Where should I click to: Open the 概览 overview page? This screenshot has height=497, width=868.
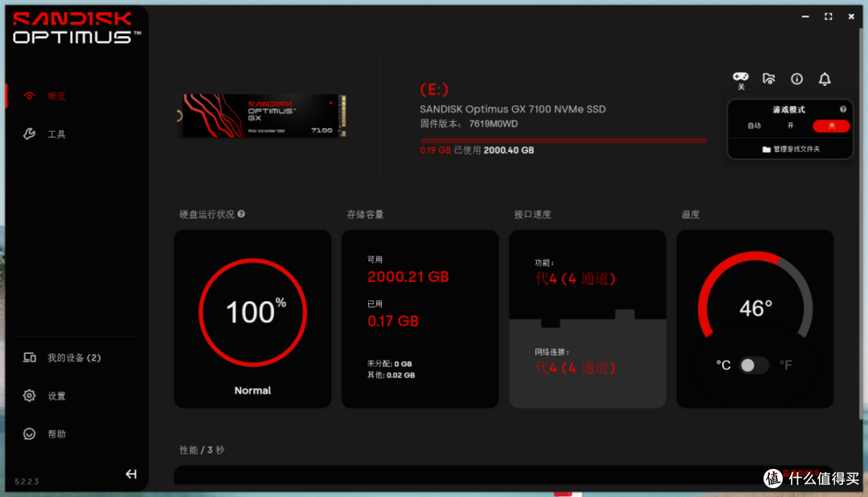(56, 96)
